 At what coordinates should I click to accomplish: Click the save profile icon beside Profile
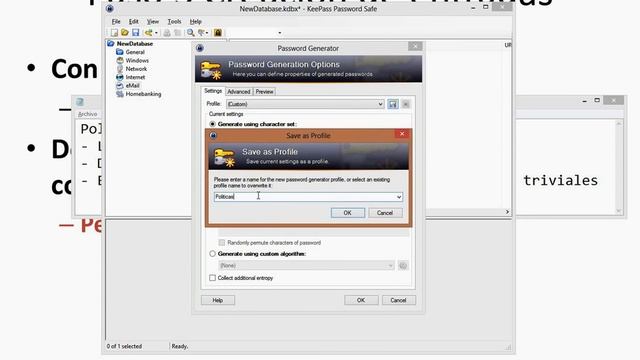[x=393, y=104]
